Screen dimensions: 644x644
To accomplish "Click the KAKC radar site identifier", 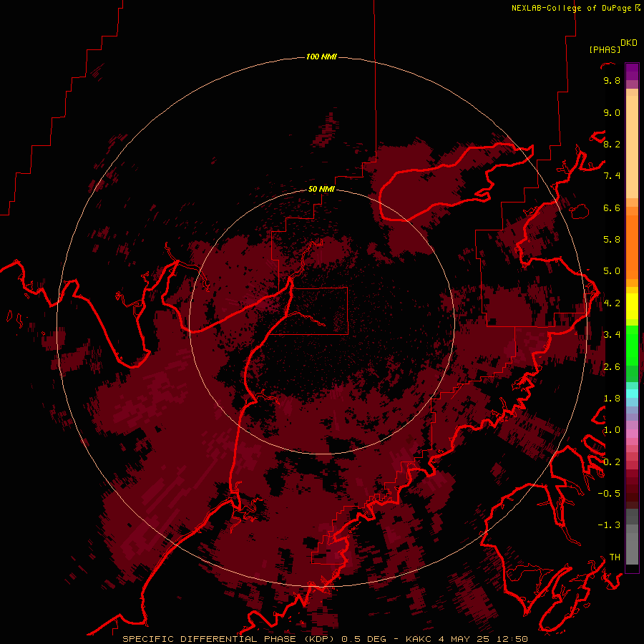I will click(x=418, y=639).
